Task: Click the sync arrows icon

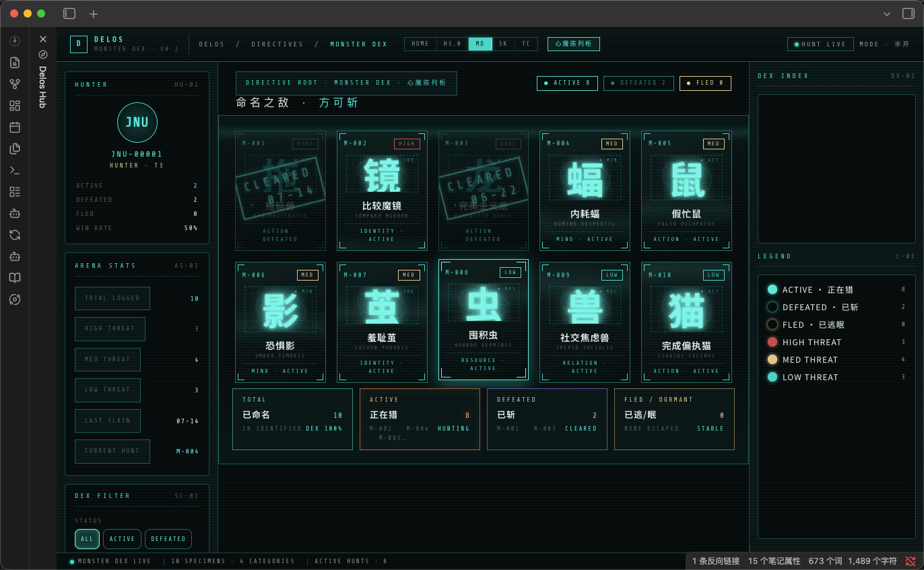Action: click(15, 235)
